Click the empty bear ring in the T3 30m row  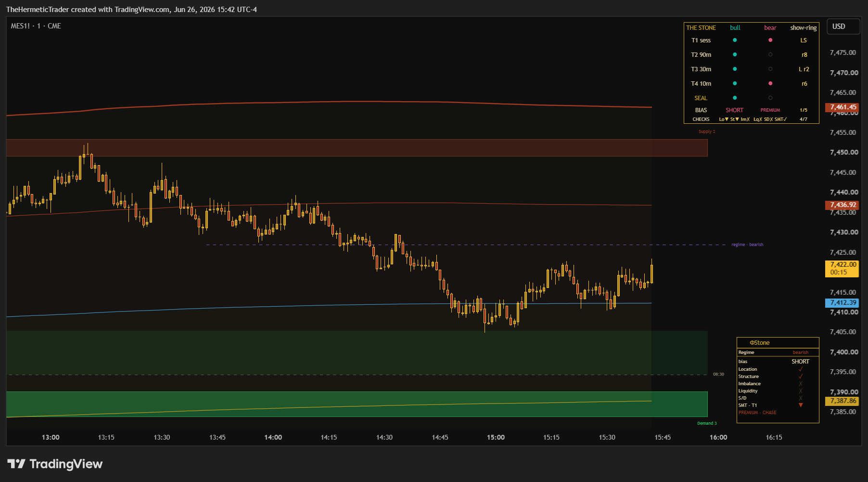point(770,69)
